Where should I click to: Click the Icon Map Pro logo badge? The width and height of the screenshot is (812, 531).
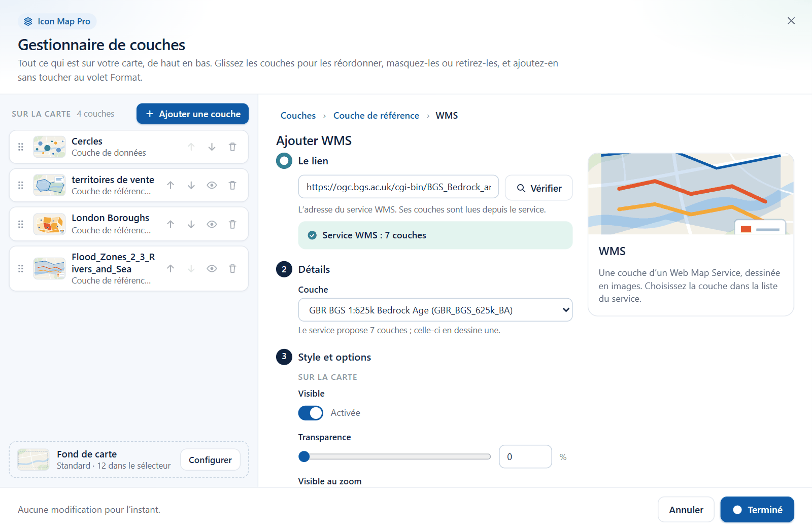point(57,21)
